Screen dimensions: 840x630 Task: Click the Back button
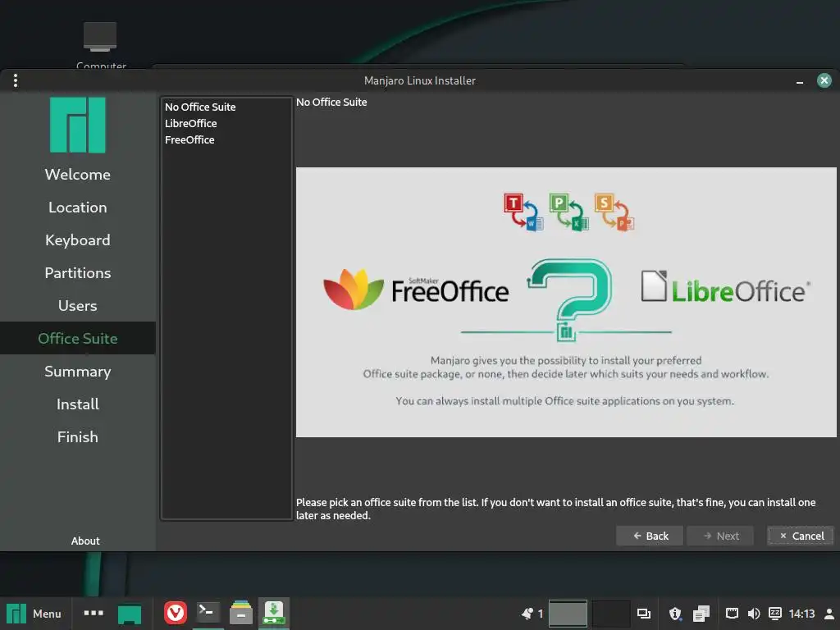click(x=650, y=536)
